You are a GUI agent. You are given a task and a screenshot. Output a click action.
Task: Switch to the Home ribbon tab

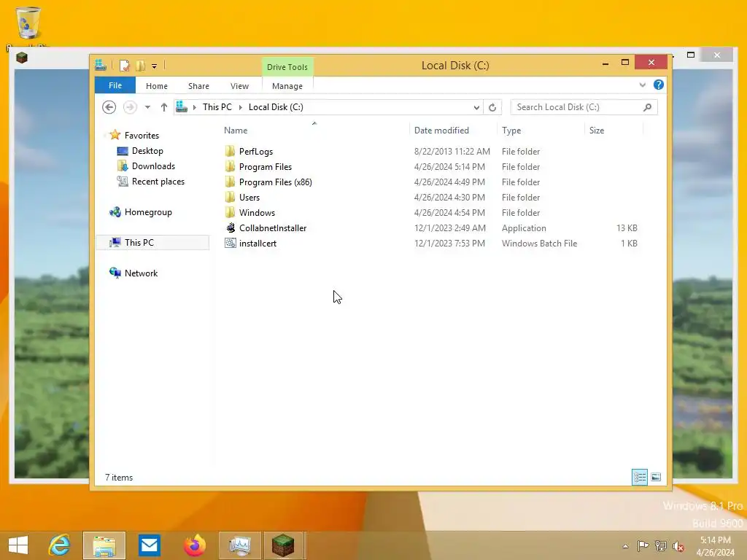pos(157,86)
